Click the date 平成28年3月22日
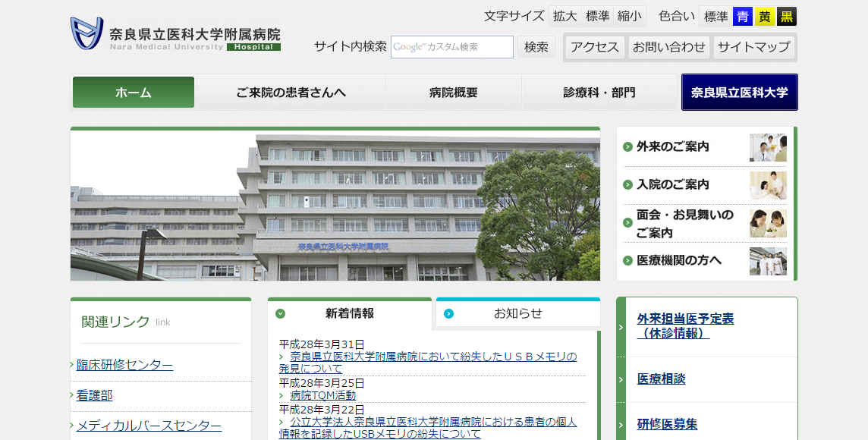 coord(322,410)
